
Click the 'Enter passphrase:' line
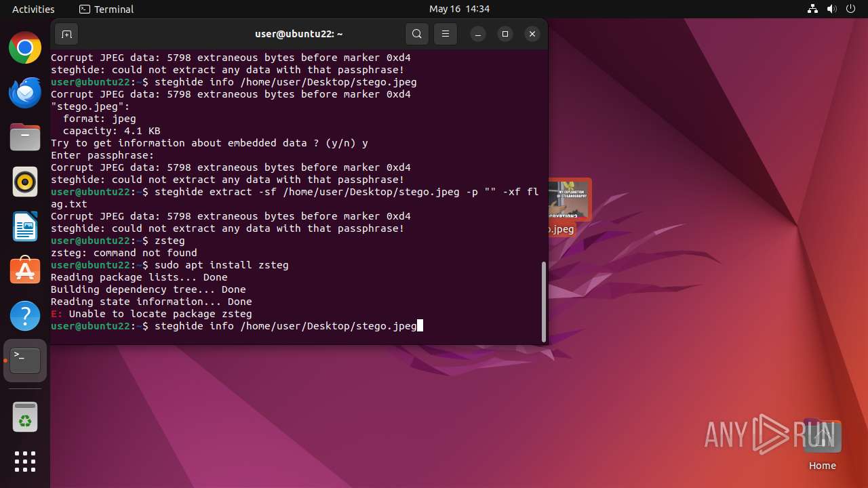point(102,155)
